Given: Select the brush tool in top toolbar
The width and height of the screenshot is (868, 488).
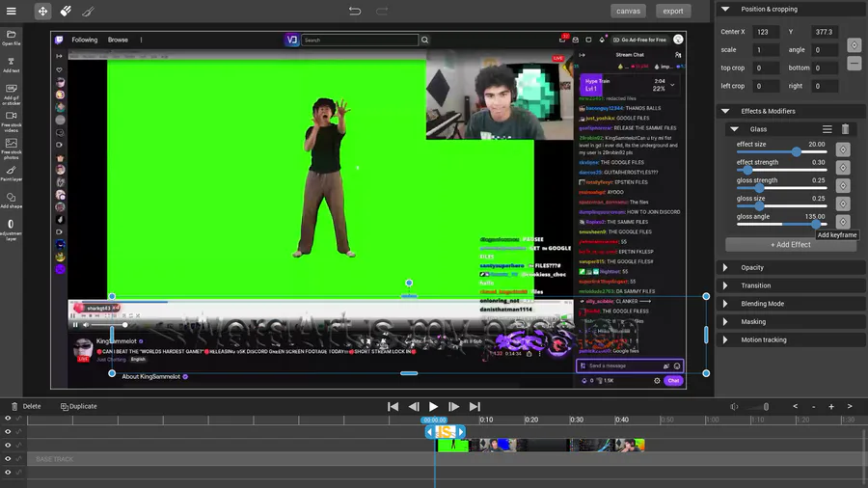Looking at the screenshot, I should pos(88,11).
